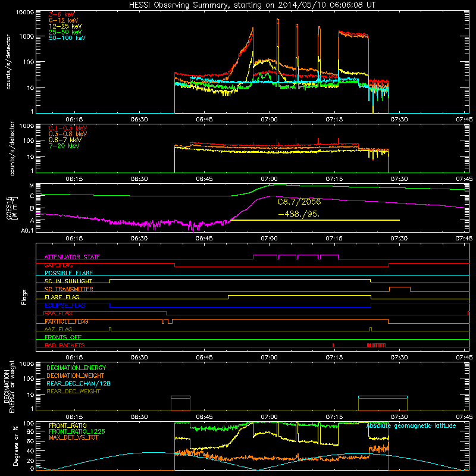Select the SC_TRANSMITTER flag label
476x476 pixels.
pyautogui.click(x=69, y=289)
